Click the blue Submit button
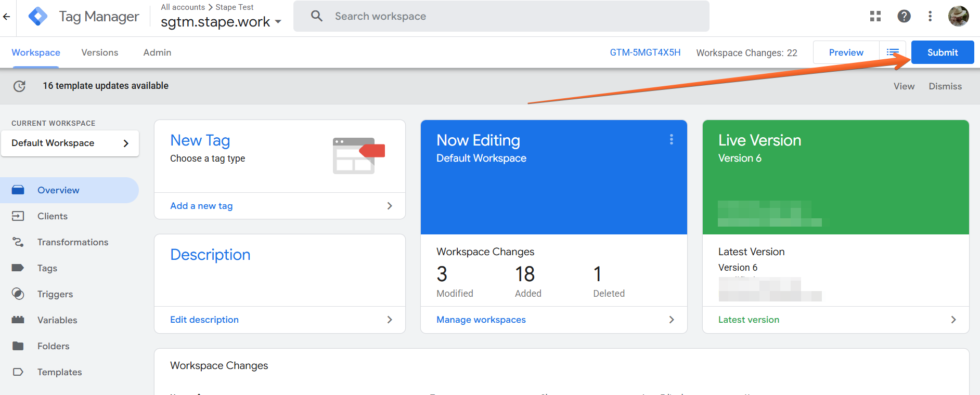980x395 pixels. [943, 52]
